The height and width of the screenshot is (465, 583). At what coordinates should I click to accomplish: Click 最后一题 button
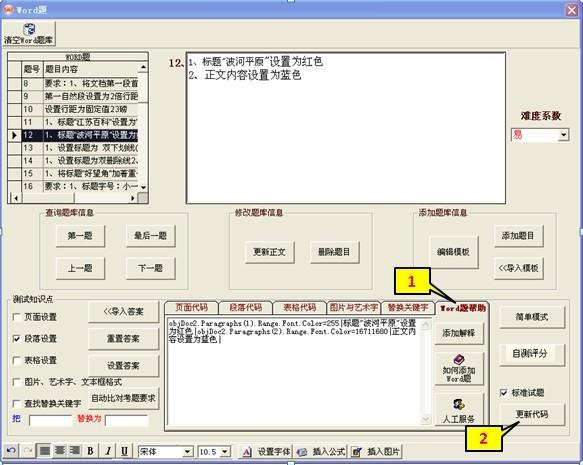pos(150,236)
